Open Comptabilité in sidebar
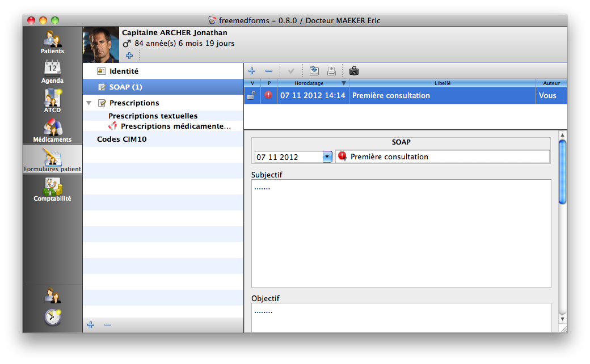 tap(52, 189)
